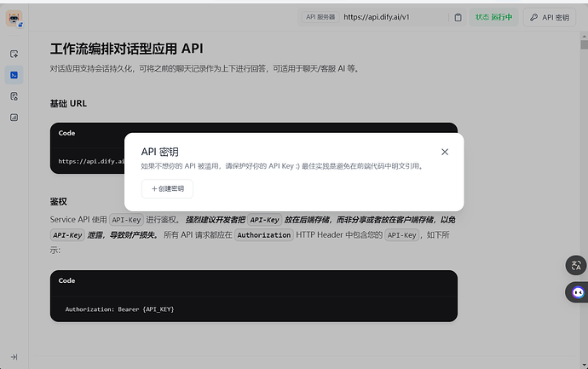Click the scrollbar up arrow
The image size is (588, 369).
click(584, 36)
